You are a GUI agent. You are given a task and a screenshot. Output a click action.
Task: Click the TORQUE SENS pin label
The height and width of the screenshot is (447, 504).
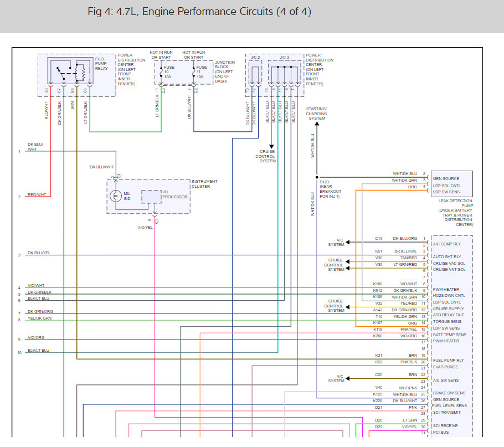tap(447, 321)
